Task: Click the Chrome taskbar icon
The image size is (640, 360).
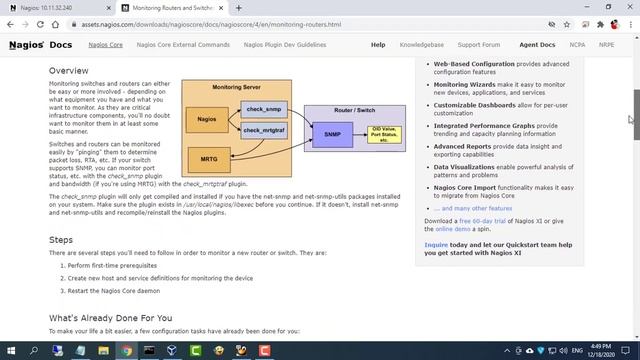Action: pos(127,351)
